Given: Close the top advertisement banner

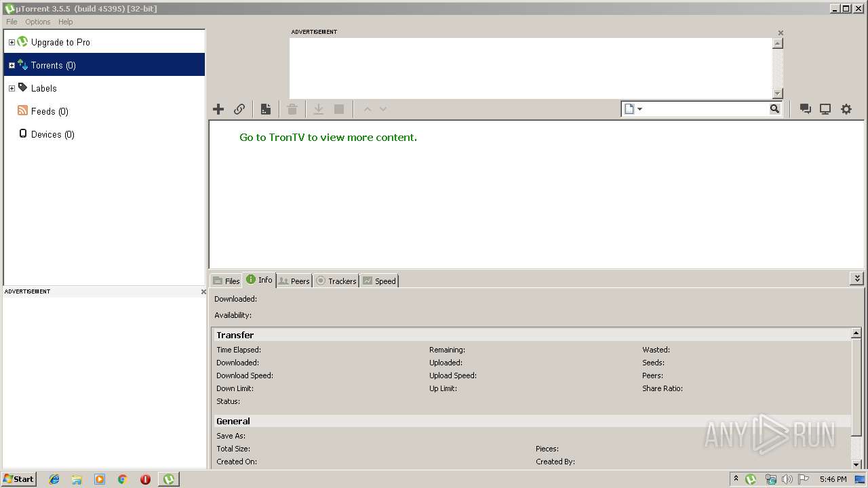Looking at the screenshot, I should coord(781,33).
